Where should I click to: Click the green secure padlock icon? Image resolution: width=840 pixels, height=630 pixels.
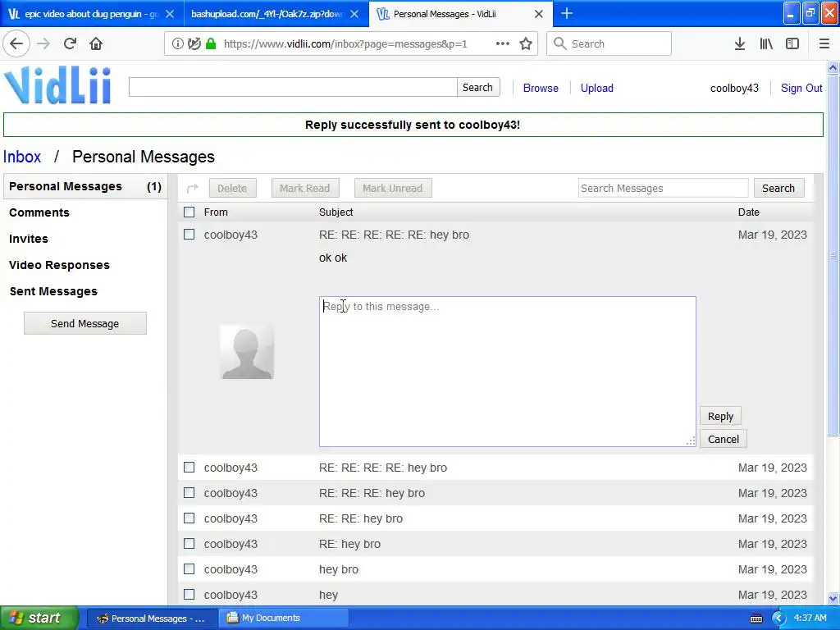point(211,43)
